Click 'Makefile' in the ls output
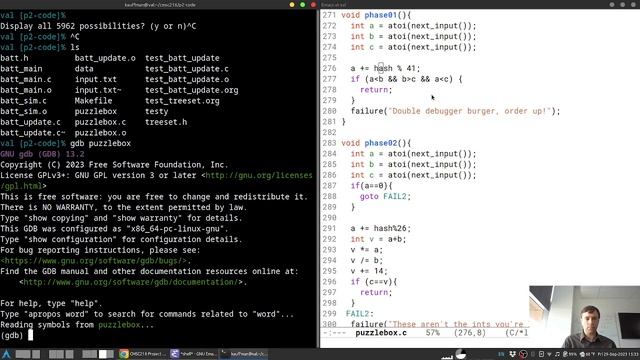 93,101
